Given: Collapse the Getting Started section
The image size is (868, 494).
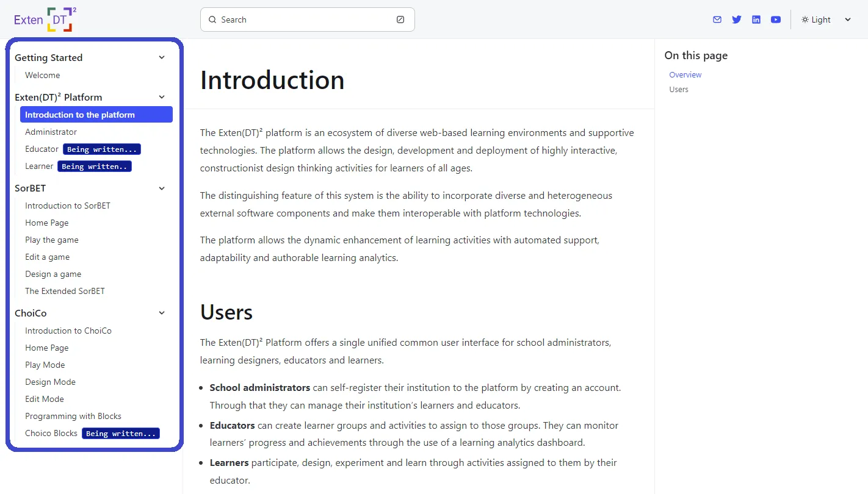Looking at the screenshot, I should (161, 57).
